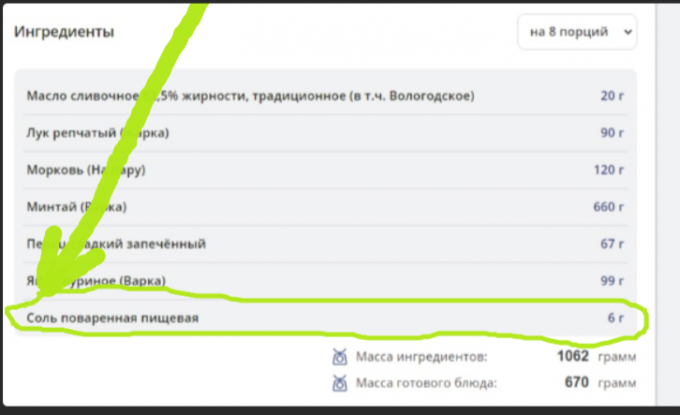Click the 120 г carrot amount
Image resolution: width=680 pixels, height=415 pixels.
(x=608, y=170)
